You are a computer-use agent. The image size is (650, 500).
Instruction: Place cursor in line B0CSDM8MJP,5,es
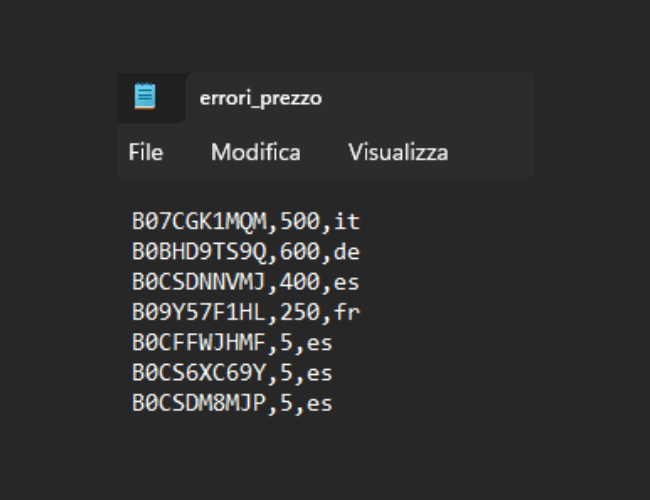click(232, 403)
